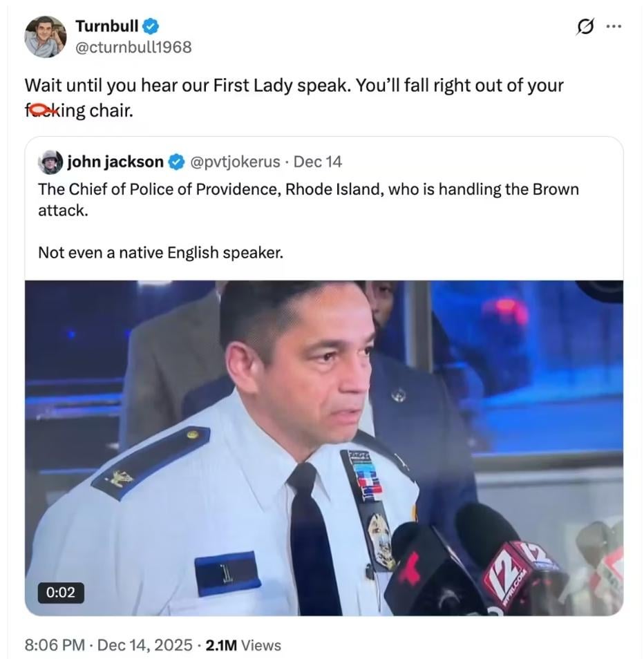The height and width of the screenshot is (659, 644).
Task: Open the 2.1M Views count
Action: pyautogui.click(x=243, y=645)
